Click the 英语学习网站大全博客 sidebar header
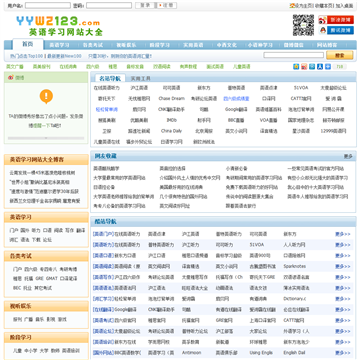The image size is (360, 360). pos(37,160)
